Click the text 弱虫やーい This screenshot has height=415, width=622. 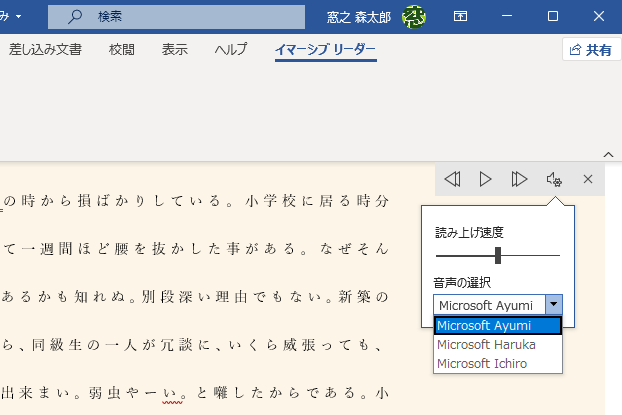pos(132,394)
